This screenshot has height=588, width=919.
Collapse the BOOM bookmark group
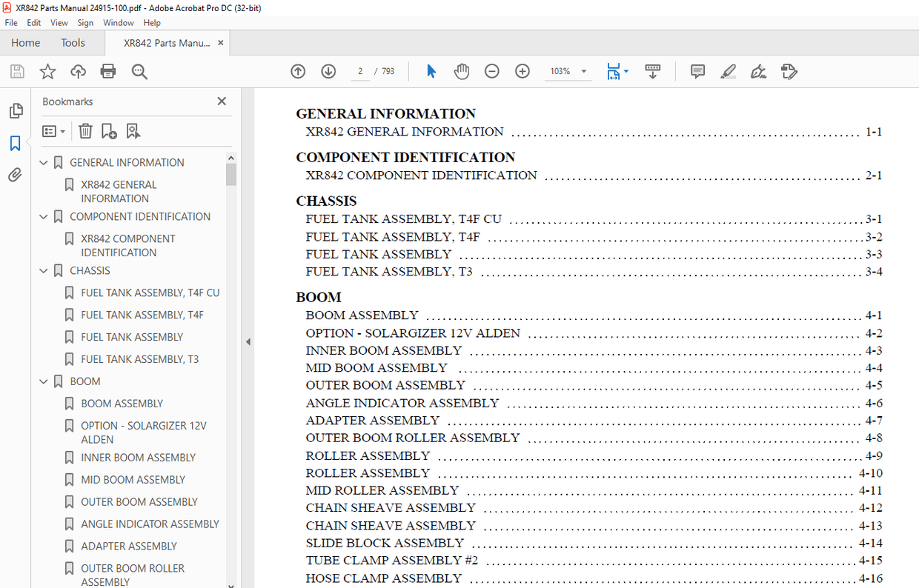click(x=44, y=382)
